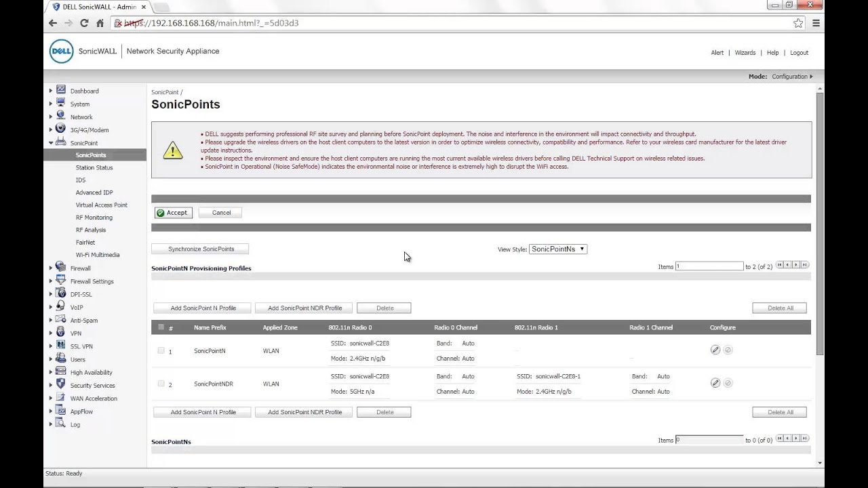
Task: Open Virtual Access Point menu item
Action: tap(102, 205)
